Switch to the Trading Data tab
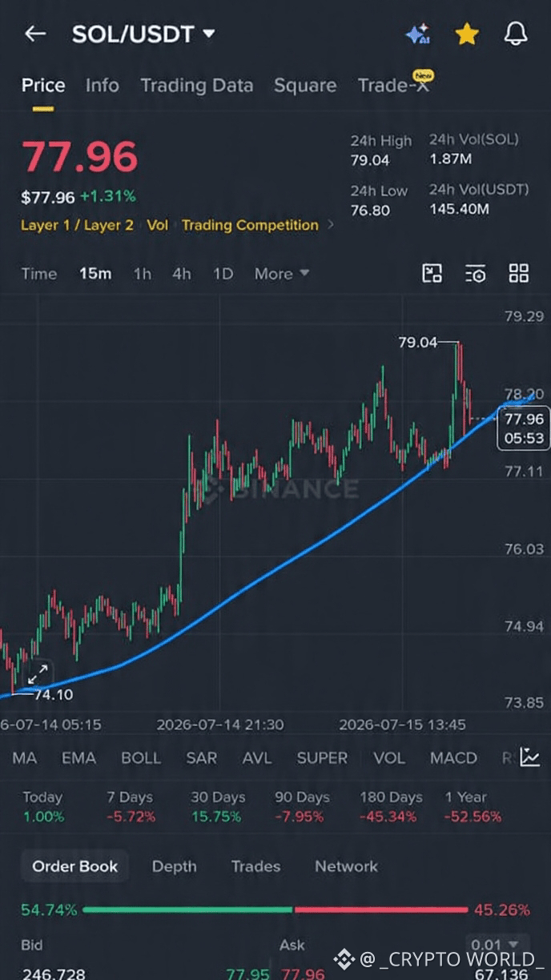The width and height of the screenshot is (551, 980). tap(197, 86)
